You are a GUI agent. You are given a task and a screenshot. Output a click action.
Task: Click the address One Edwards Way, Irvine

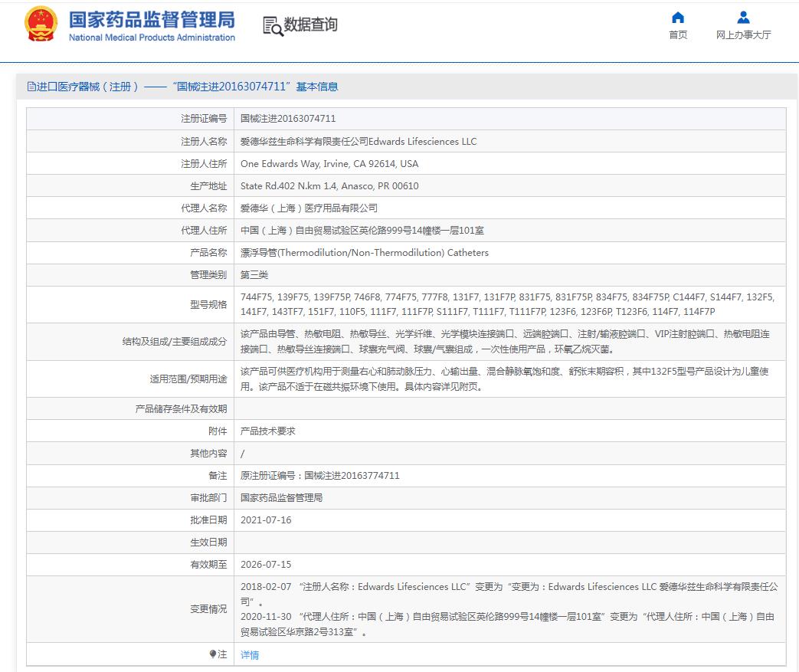click(x=329, y=164)
